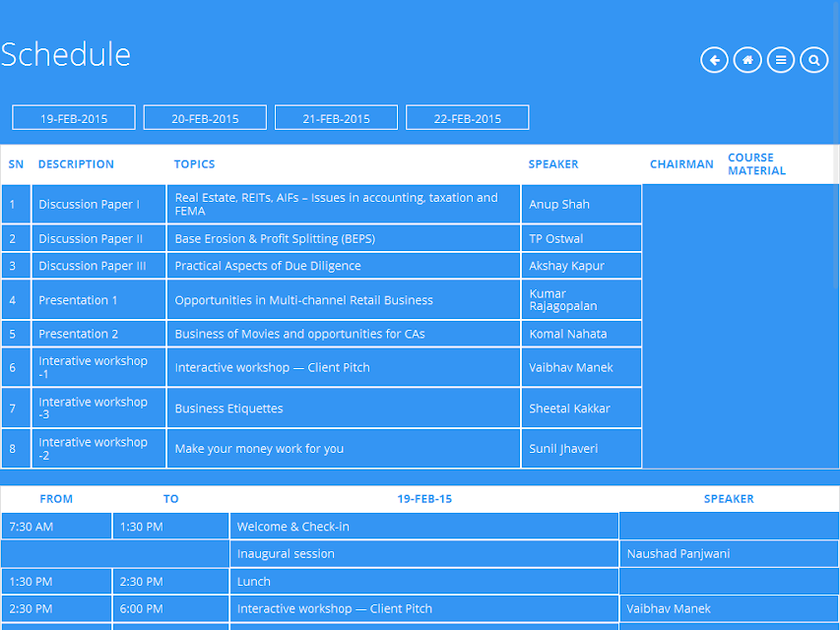840x630 pixels.
Task: Click speaker Kumar Rajagopalan
Action: pos(582,300)
